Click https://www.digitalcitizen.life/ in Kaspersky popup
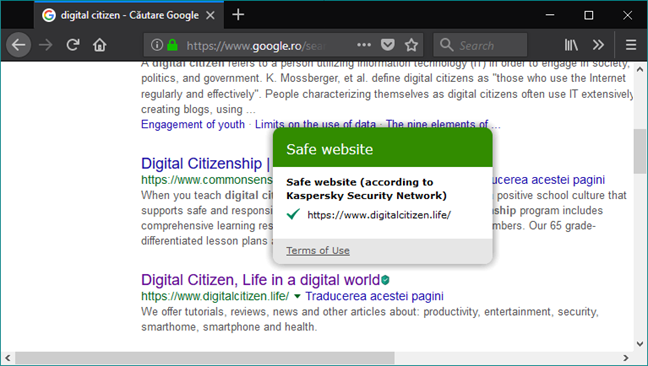Image resolution: width=648 pixels, height=366 pixels. pyautogui.click(x=379, y=215)
